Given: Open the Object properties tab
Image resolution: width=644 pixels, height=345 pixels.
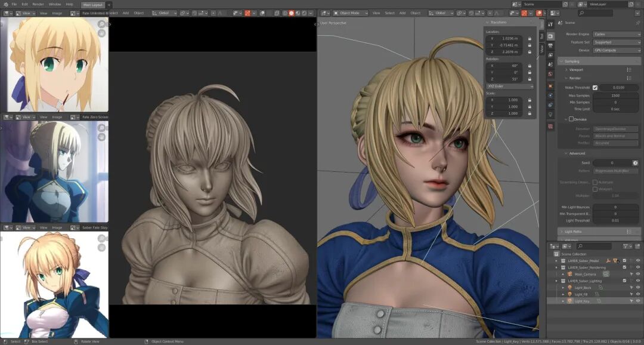Looking at the screenshot, I should point(551,86).
